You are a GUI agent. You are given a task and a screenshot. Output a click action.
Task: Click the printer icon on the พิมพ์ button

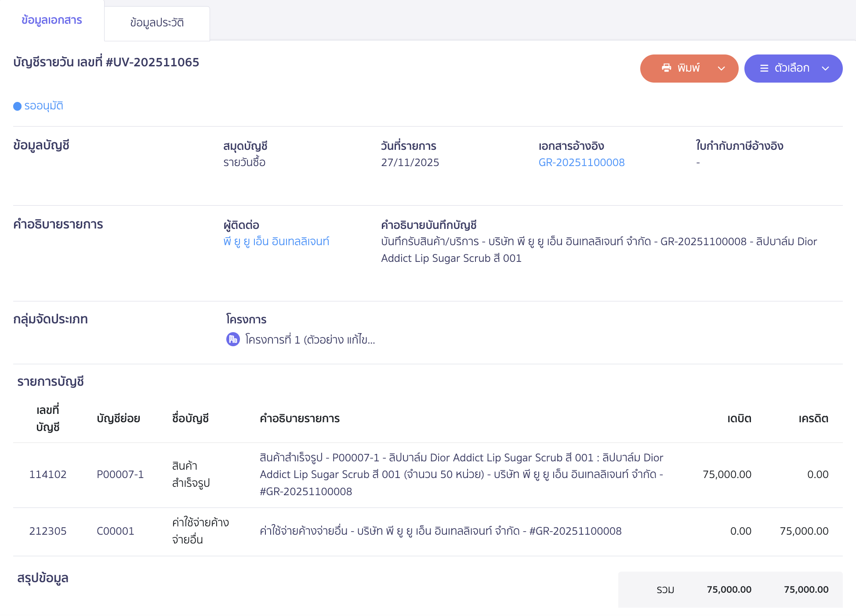pyautogui.click(x=666, y=68)
